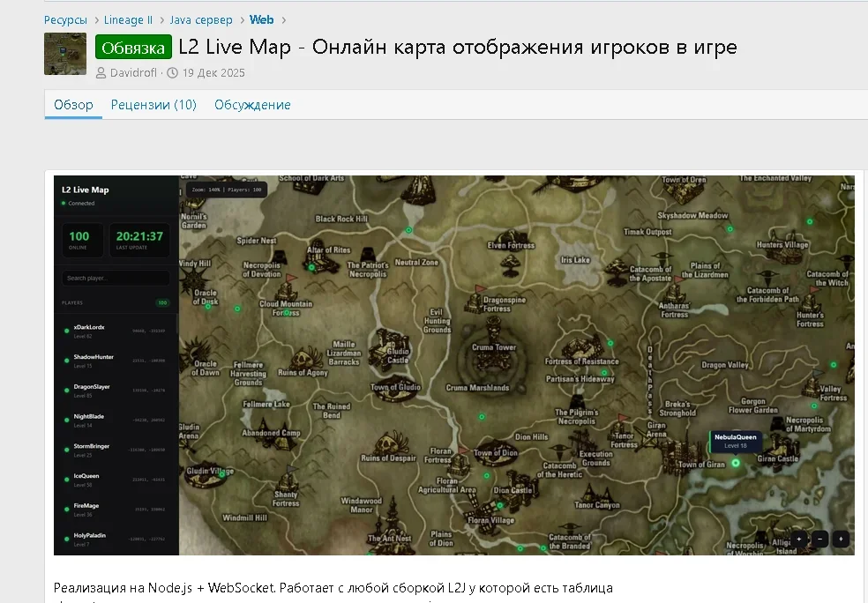The width and height of the screenshot is (868, 603).
Task: Select StormBringer in the players list
Action: 116,450
